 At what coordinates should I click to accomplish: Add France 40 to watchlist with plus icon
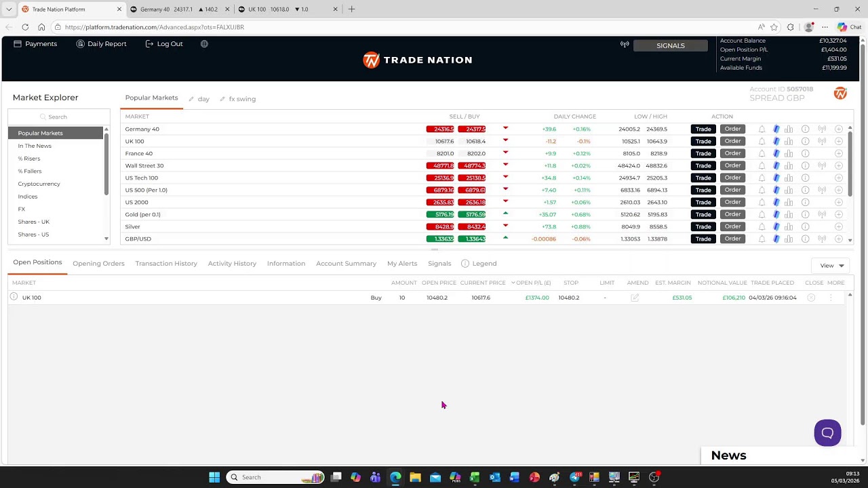coord(839,153)
